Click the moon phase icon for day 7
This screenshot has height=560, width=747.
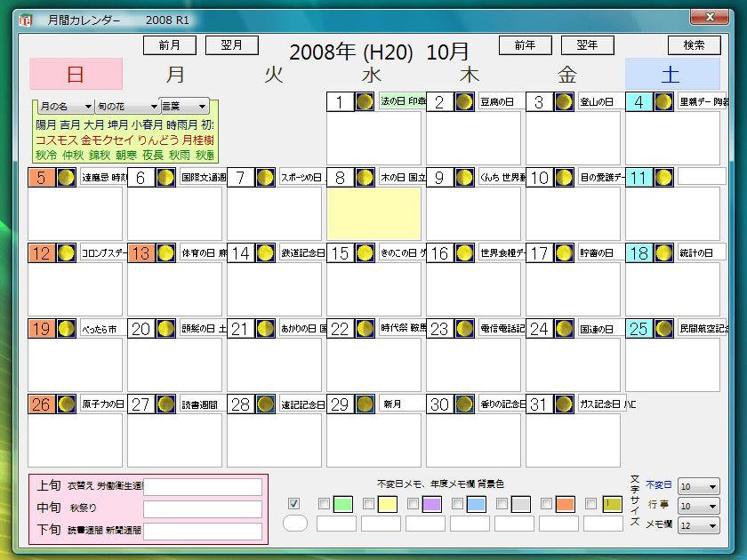click(x=265, y=178)
